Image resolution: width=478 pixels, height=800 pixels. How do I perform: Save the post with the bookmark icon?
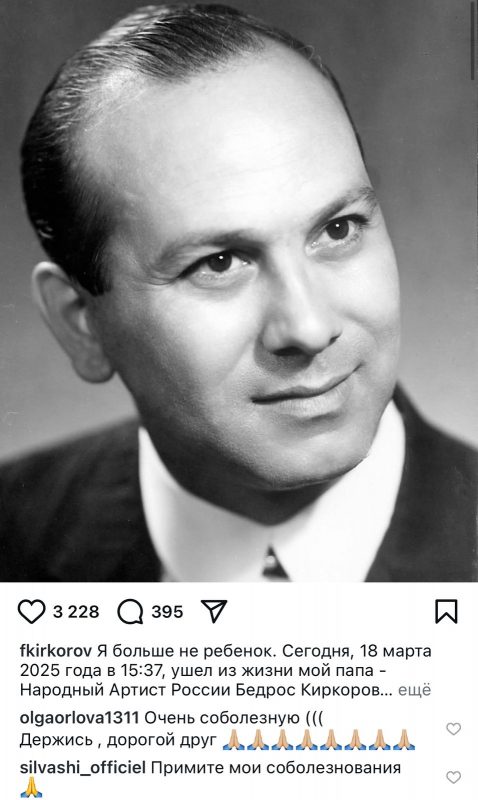446,611
